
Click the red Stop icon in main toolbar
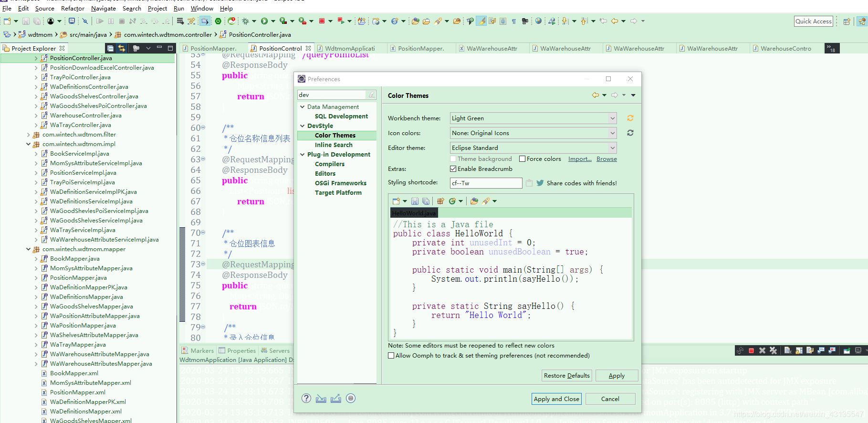coord(322,21)
